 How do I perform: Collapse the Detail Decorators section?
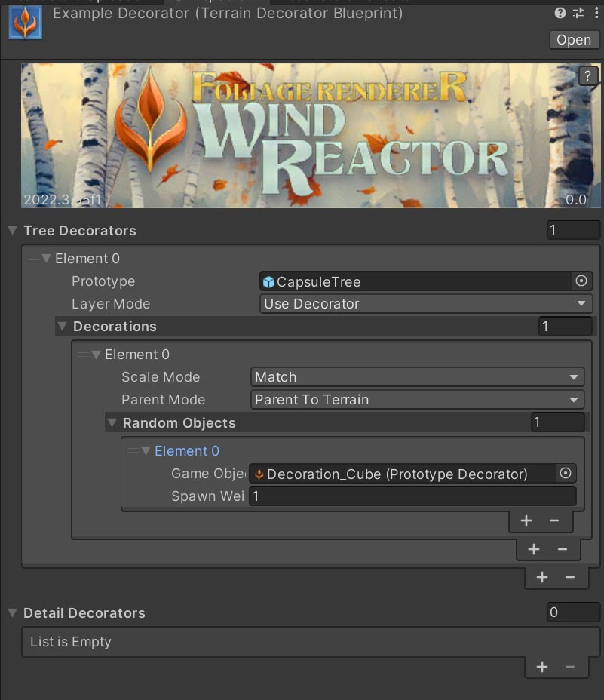pyautogui.click(x=12, y=613)
